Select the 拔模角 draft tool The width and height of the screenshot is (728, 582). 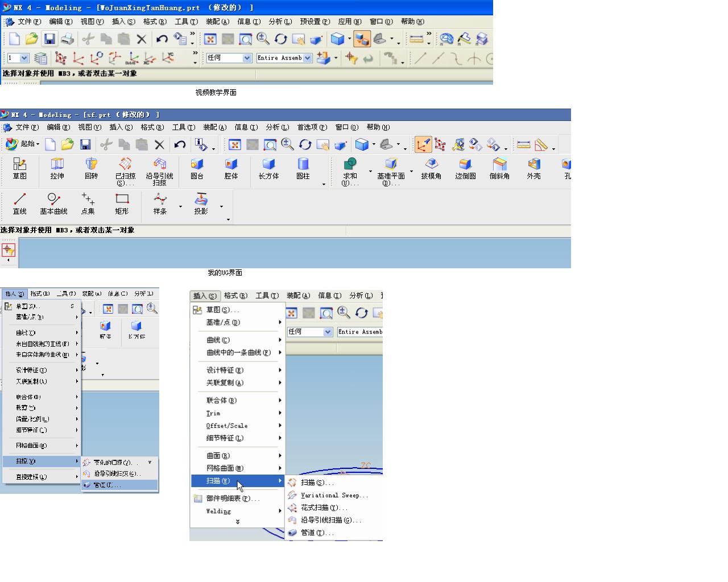(x=432, y=169)
